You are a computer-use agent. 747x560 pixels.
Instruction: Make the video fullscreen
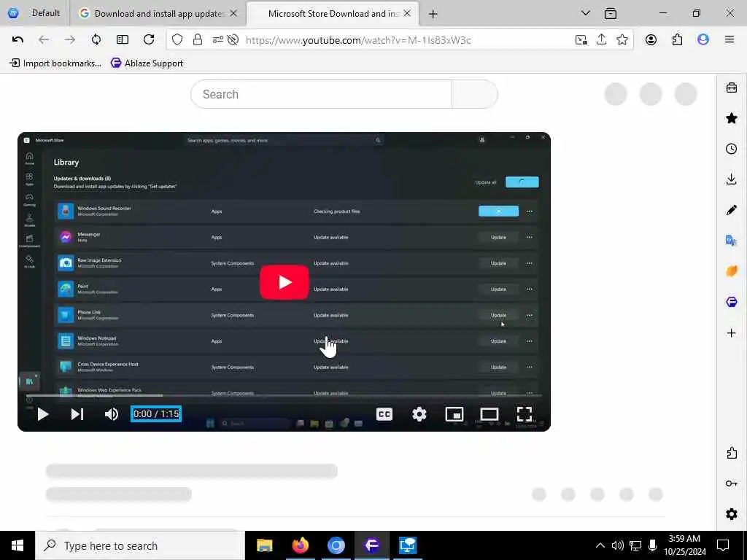coord(525,414)
